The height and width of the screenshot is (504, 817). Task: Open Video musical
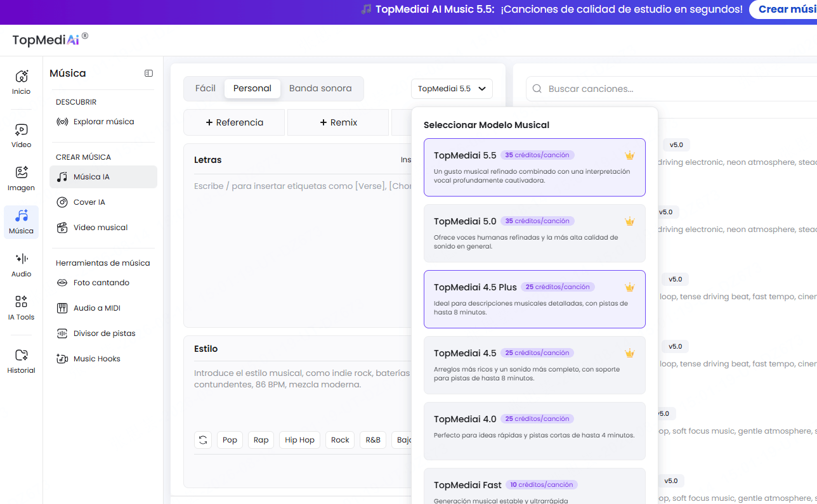tap(103, 228)
